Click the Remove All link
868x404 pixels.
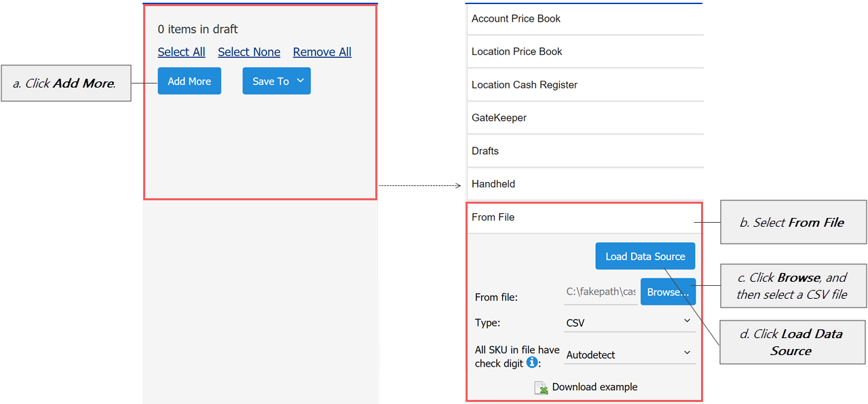point(322,52)
